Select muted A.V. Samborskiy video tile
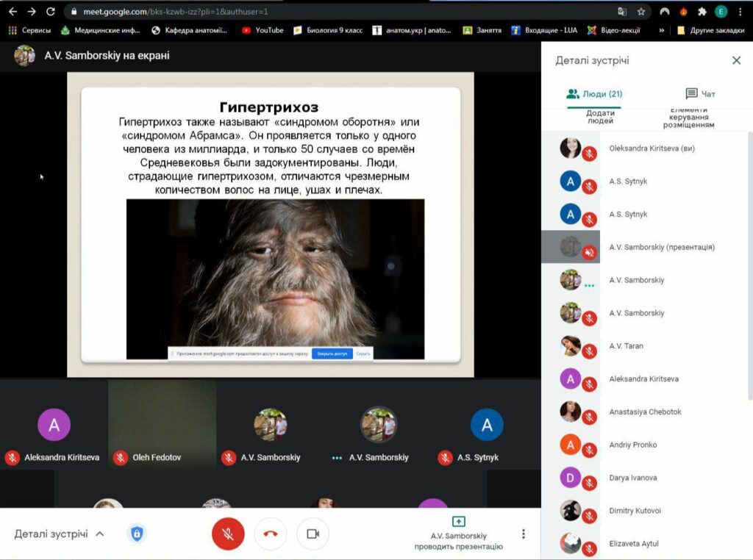This screenshot has height=560, width=753. click(x=271, y=425)
